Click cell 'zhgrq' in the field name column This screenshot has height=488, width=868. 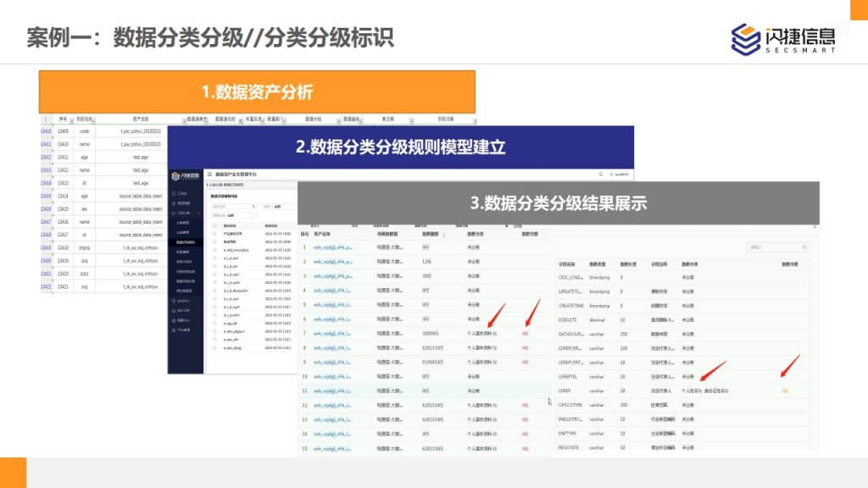[84, 248]
